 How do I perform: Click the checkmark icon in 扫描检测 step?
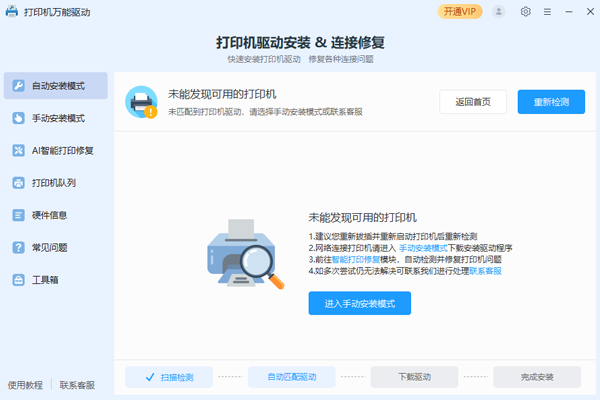pos(150,377)
